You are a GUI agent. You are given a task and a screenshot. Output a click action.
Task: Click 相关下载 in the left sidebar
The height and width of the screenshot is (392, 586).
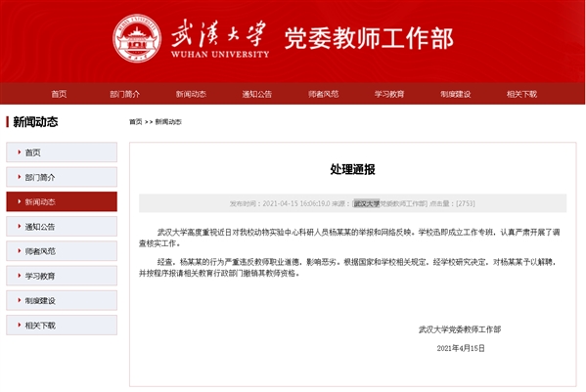pyautogui.click(x=62, y=325)
